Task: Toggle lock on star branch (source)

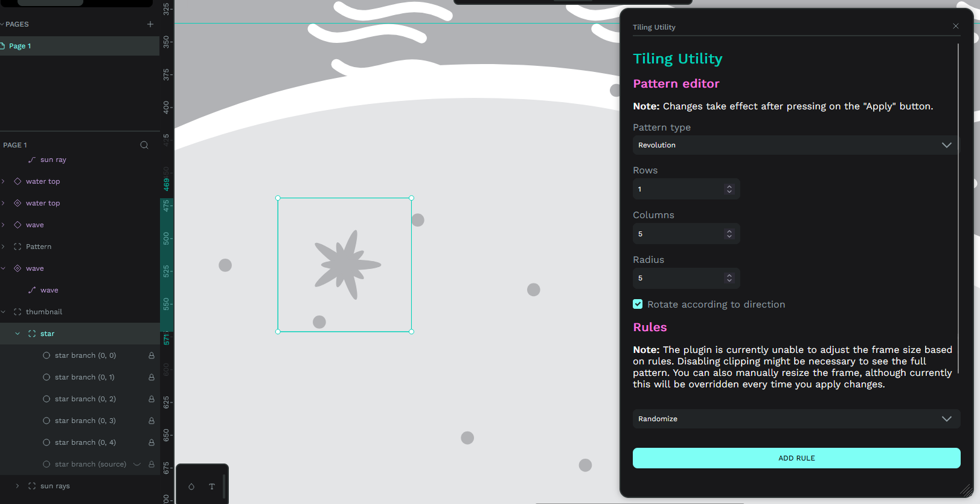Action: pyautogui.click(x=152, y=464)
